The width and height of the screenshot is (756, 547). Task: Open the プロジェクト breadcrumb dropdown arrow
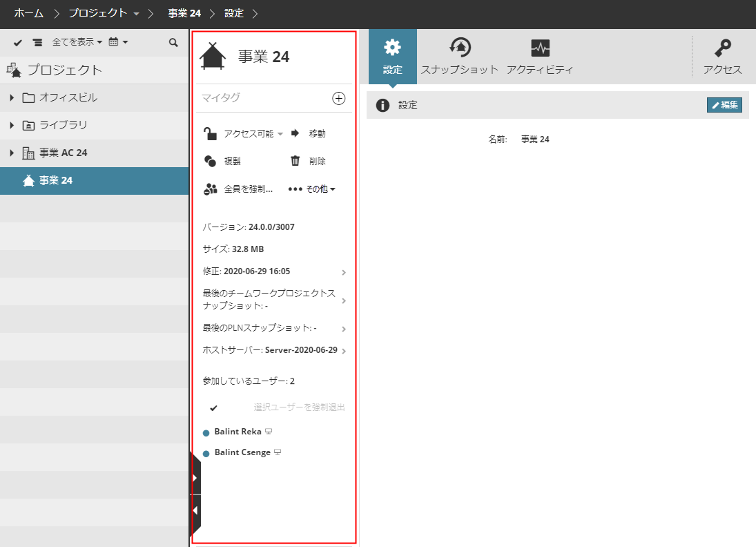click(137, 14)
